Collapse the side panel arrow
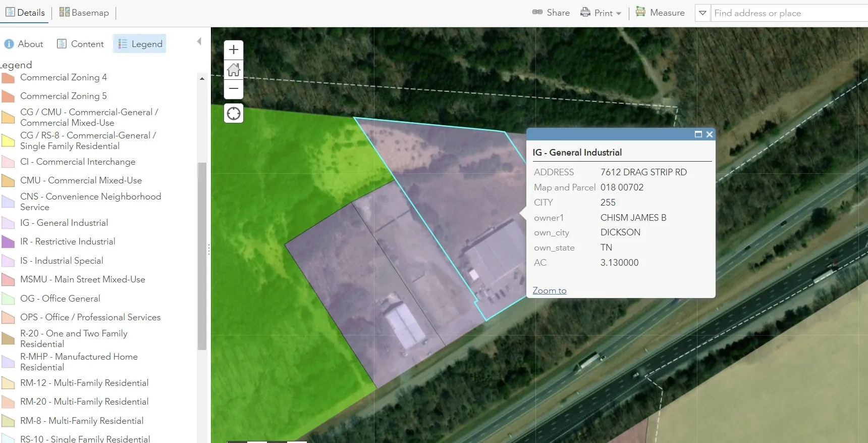The image size is (868, 443). tap(199, 41)
